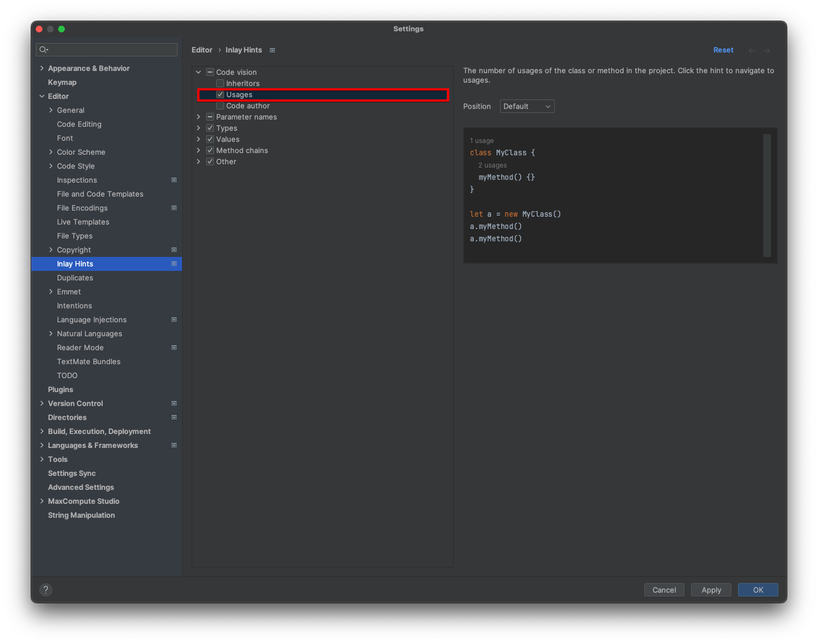Click the back navigation arrow
Screen dimensions: 818x644
752,50
